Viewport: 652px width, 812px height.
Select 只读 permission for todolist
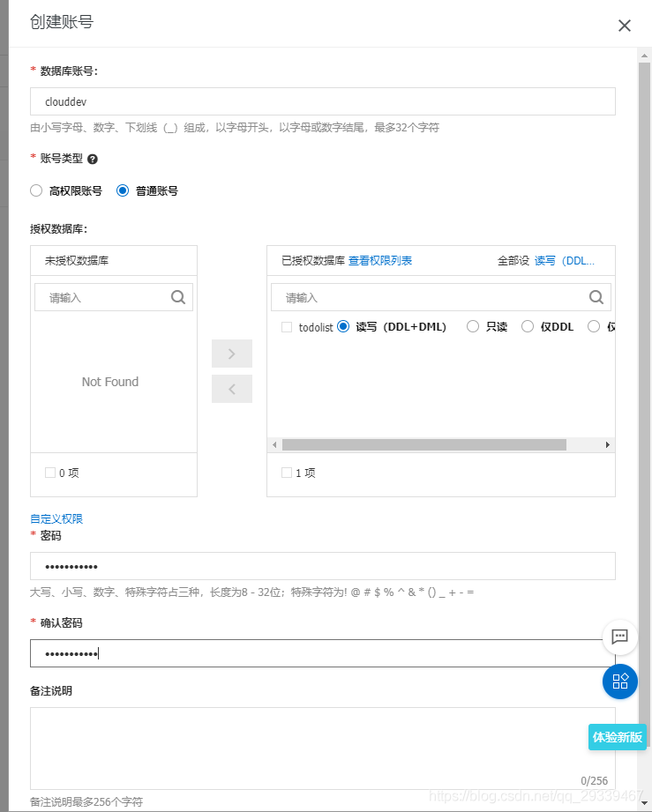tap(473, 326)
